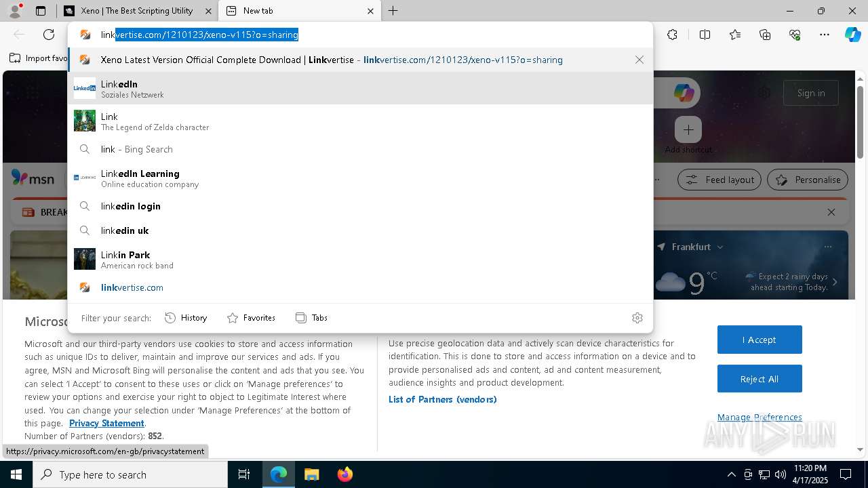The image size is (868, 488).
Task: Open volume control in system tray
Action: coord(780,474)
